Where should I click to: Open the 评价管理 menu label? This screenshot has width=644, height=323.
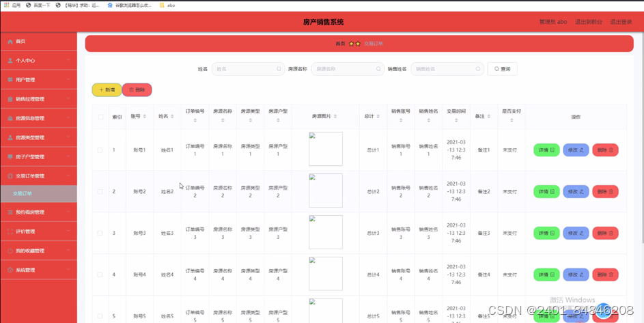pos(25,231)
